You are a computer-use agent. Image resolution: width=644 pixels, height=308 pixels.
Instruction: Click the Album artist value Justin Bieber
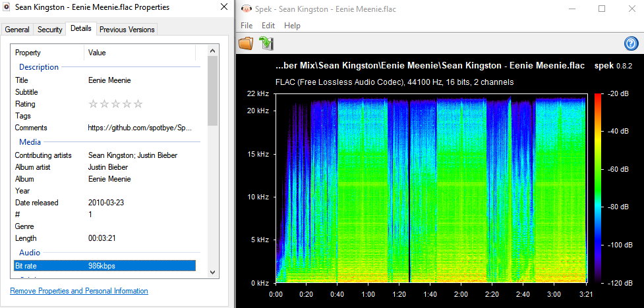(x=108, y=167)
